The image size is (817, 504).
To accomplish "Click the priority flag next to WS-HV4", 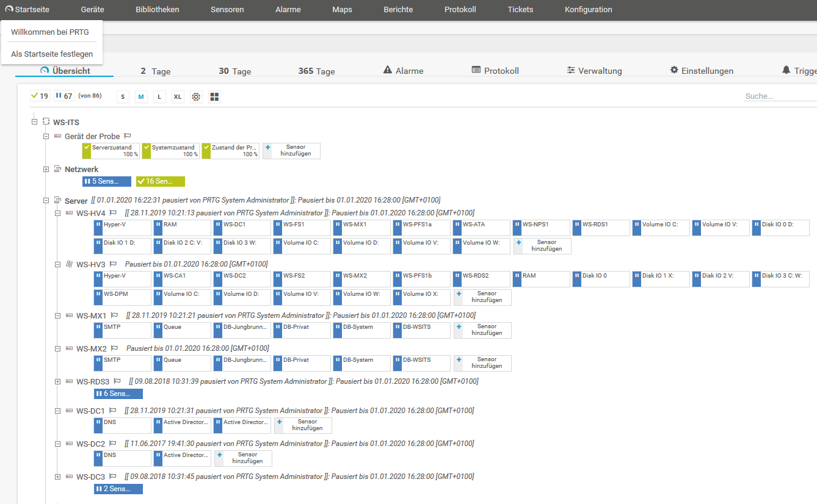I will pyautogui.click(x=113, y=213).
